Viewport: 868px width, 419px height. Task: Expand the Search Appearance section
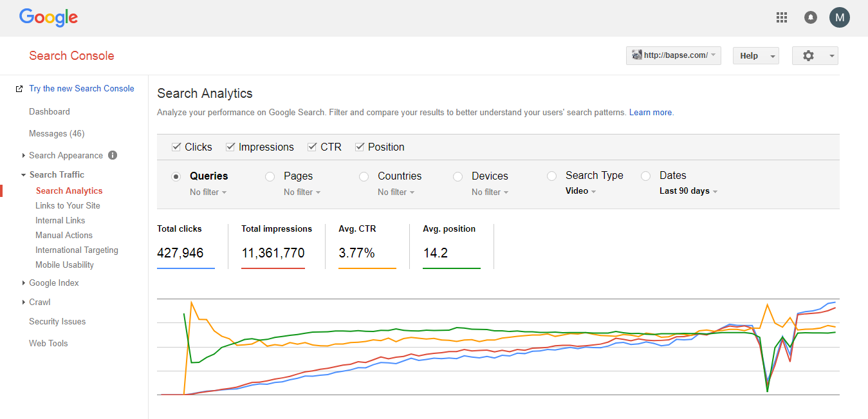[24, 155]
